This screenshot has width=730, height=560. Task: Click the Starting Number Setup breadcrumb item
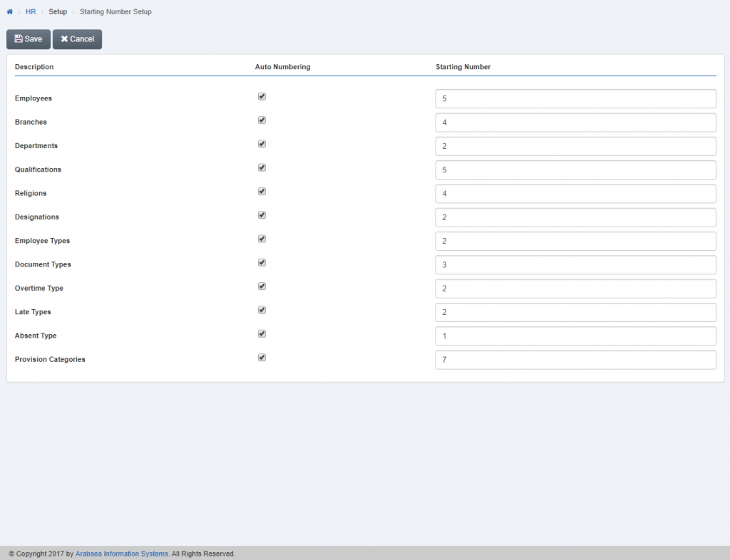pos(115,11)
